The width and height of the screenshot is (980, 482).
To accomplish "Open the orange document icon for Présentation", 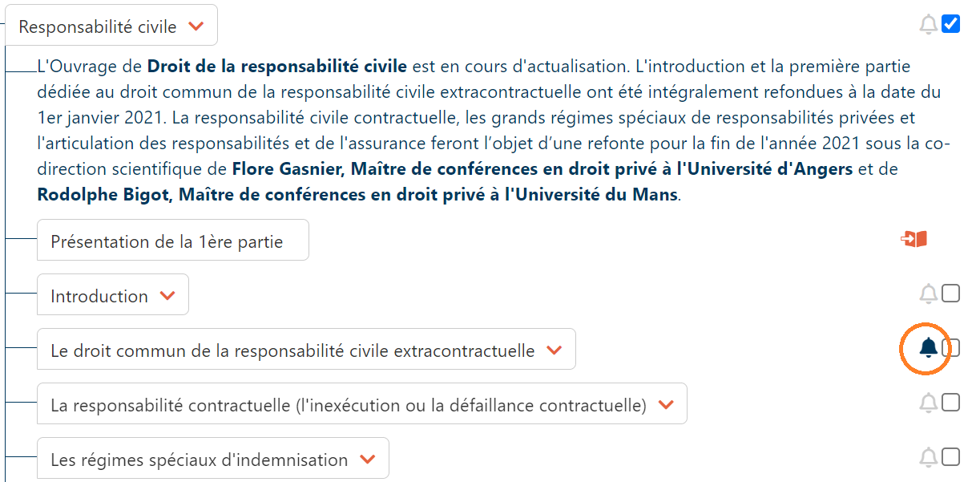I will (914, 239).
